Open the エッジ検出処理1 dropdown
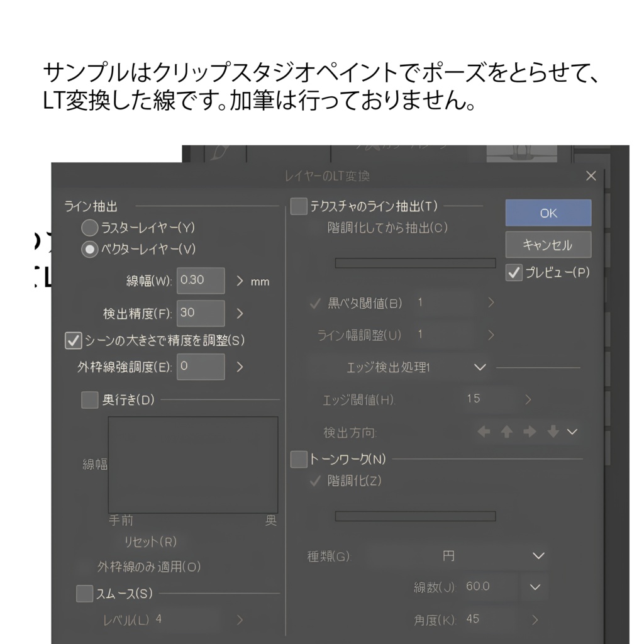 480,368
